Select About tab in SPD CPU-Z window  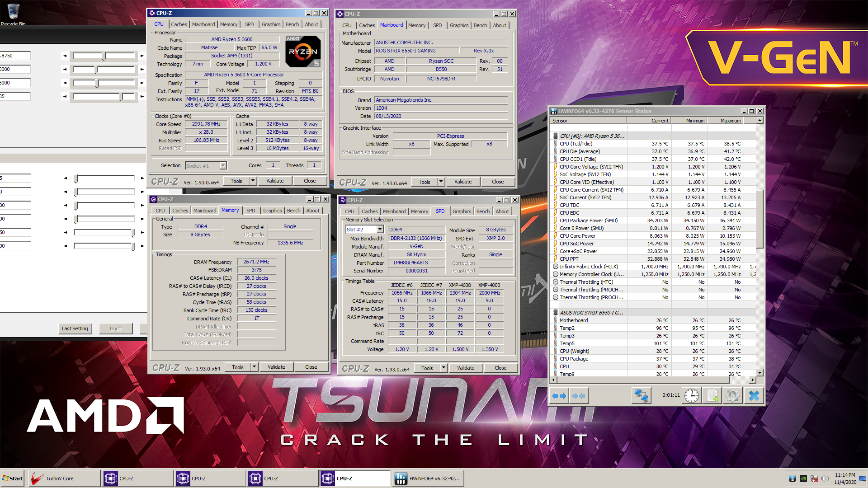(502, 211)
